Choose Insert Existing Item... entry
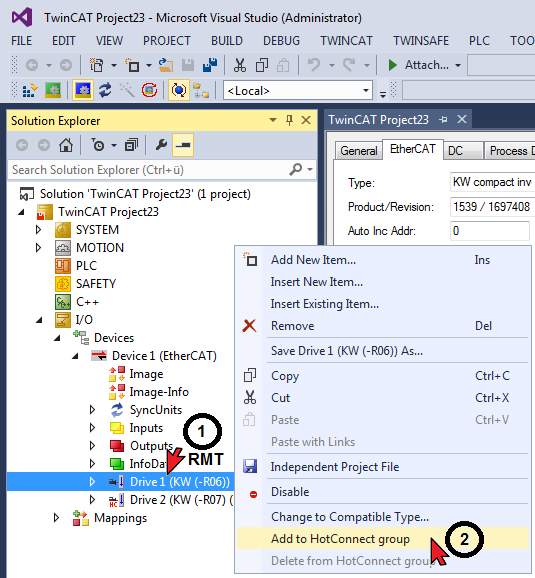 pyautogui.click(x=383, y=304)
